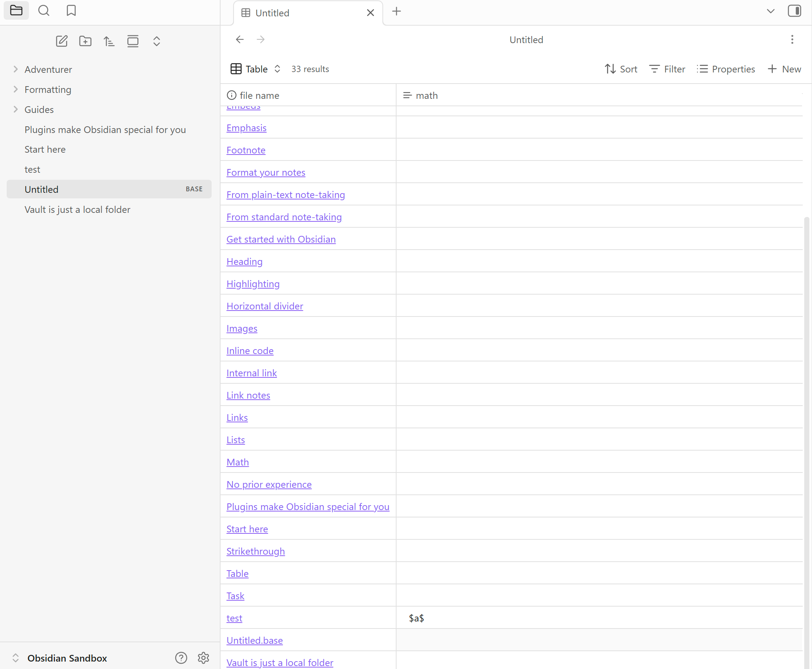Open a new tab
The height and width of the screenshot is (669, 812).
tap(397, 12)
